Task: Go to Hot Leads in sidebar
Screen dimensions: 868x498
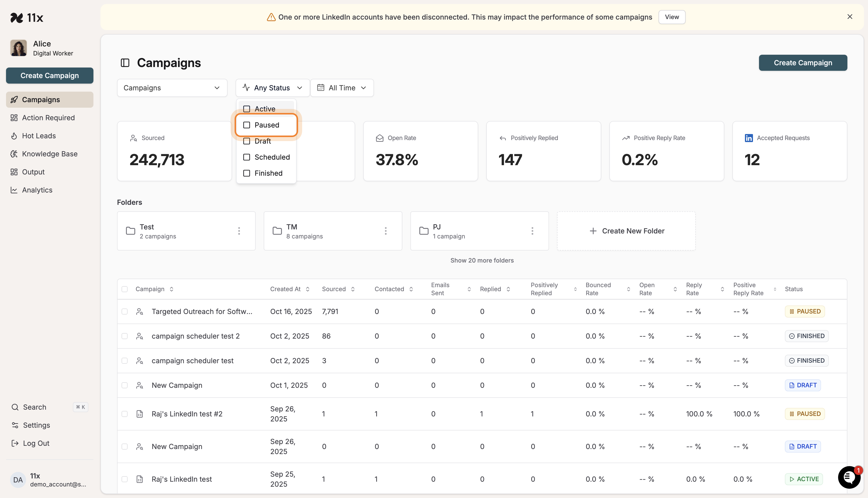Action: [x=39, y=136]
